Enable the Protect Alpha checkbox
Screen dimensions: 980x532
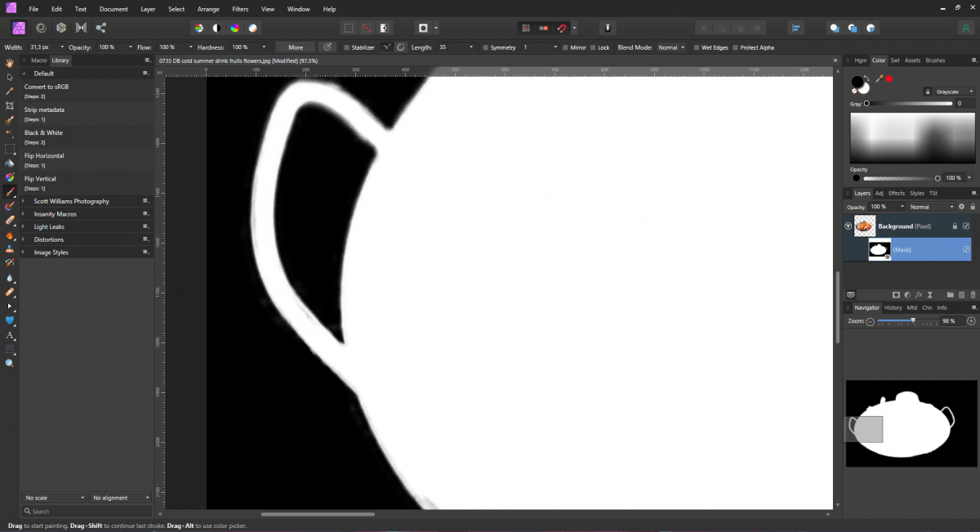[x=735, y=47]
